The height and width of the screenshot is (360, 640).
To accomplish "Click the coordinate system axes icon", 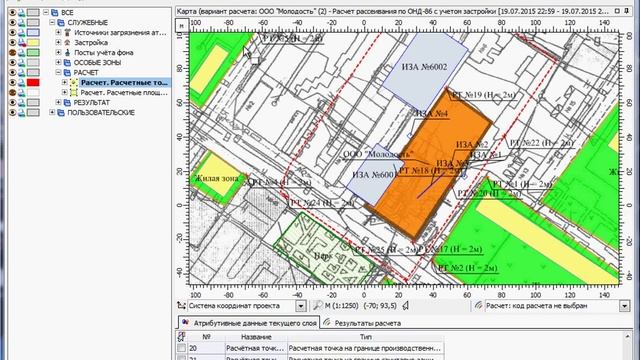I will pos(181,305).
